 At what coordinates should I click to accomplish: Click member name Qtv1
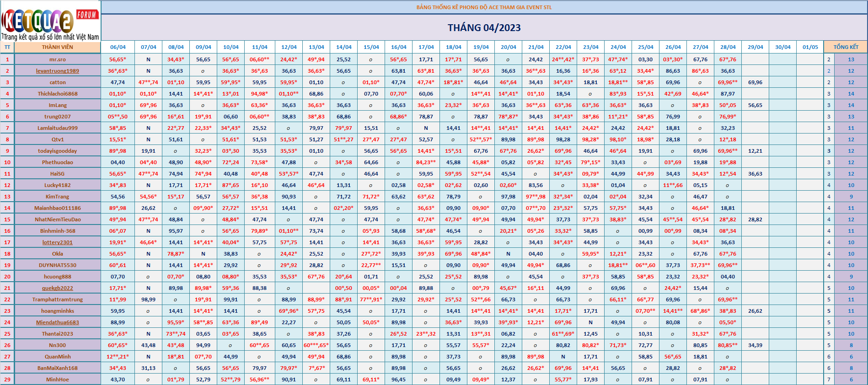pyautogui.click(x=58, y=139)
